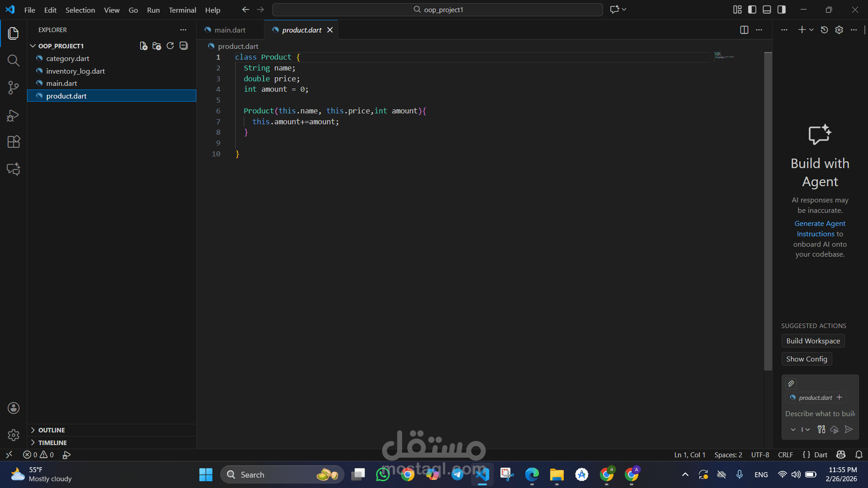Click the Build Workspace button
The image size is (868, 488).
point(813,341)
